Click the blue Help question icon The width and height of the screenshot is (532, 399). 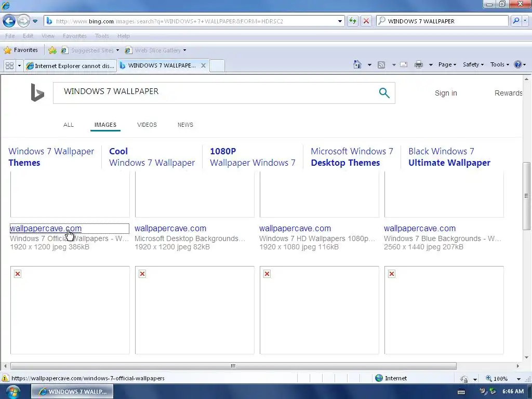pos(518,64)
